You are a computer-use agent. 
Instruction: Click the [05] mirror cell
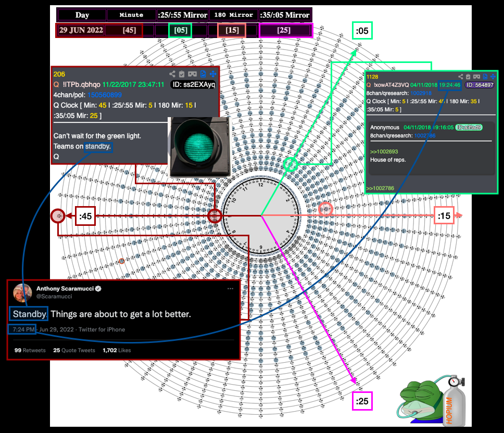[180, 30]
